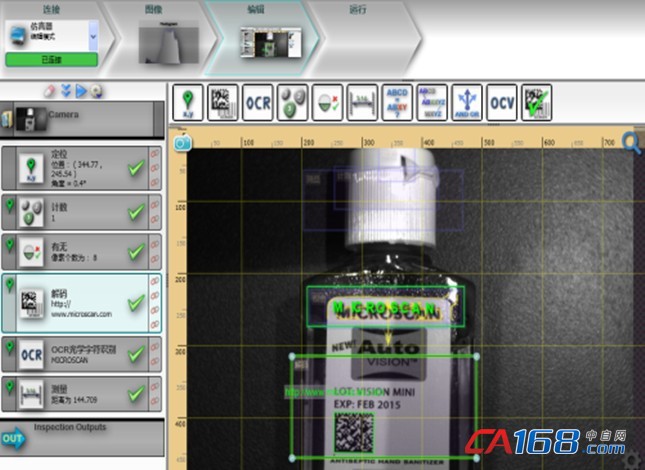Open the 解码 decode step icon
This screenshot has height=470, width=645.
tap(31, 303)
